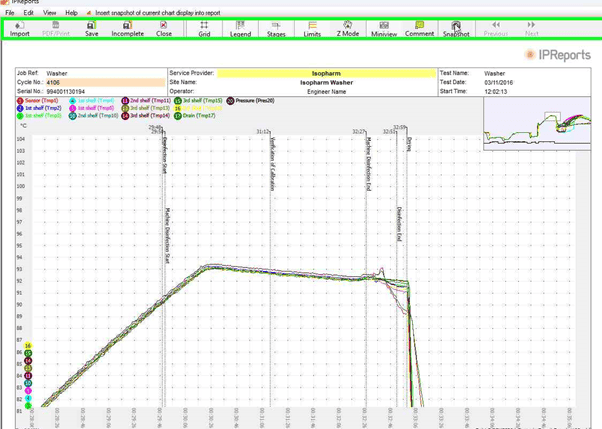Click the Close toolbar icon
This screenshot has height=429, width=602.
164,29
